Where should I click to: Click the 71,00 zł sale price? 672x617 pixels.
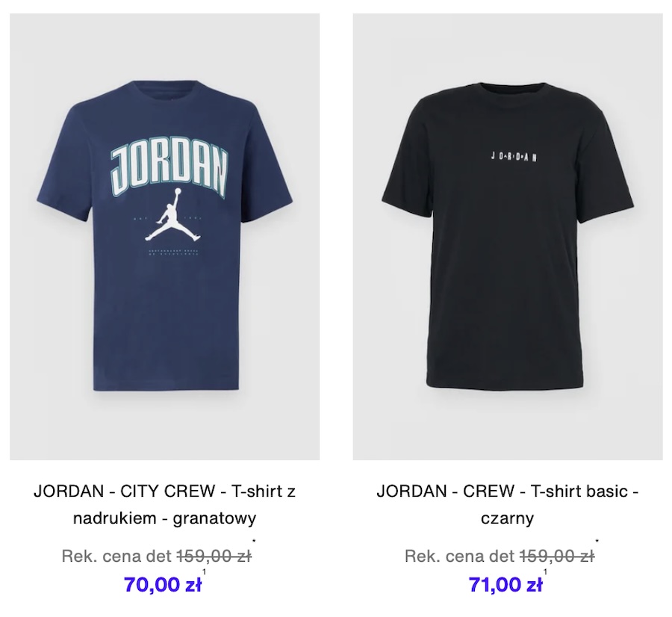pos(505,584)
